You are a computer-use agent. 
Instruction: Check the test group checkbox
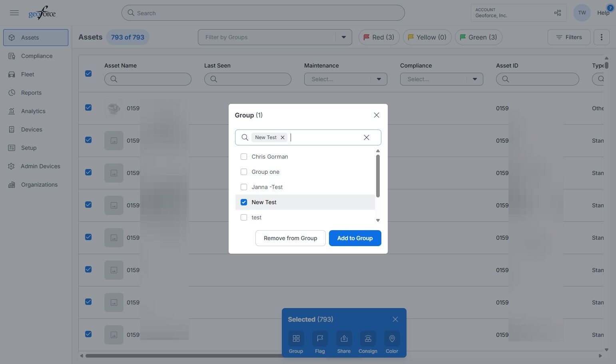(x=244, y=217)
